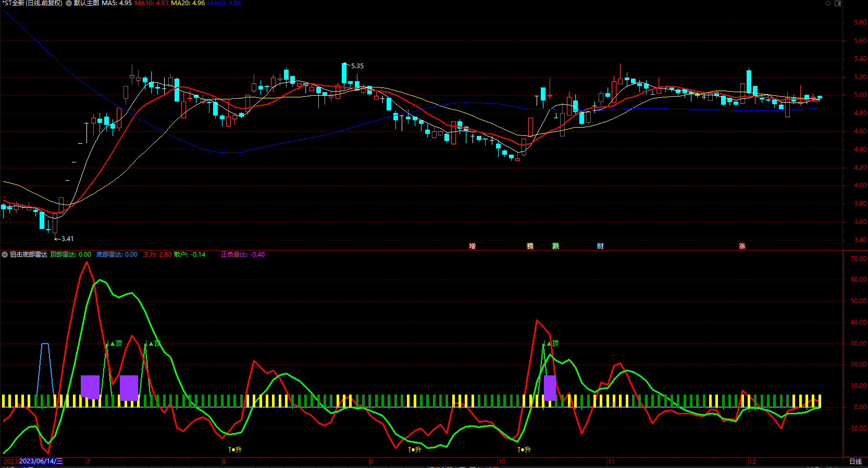Click the yellow MA20 moving average label

(x=188, y=3)
